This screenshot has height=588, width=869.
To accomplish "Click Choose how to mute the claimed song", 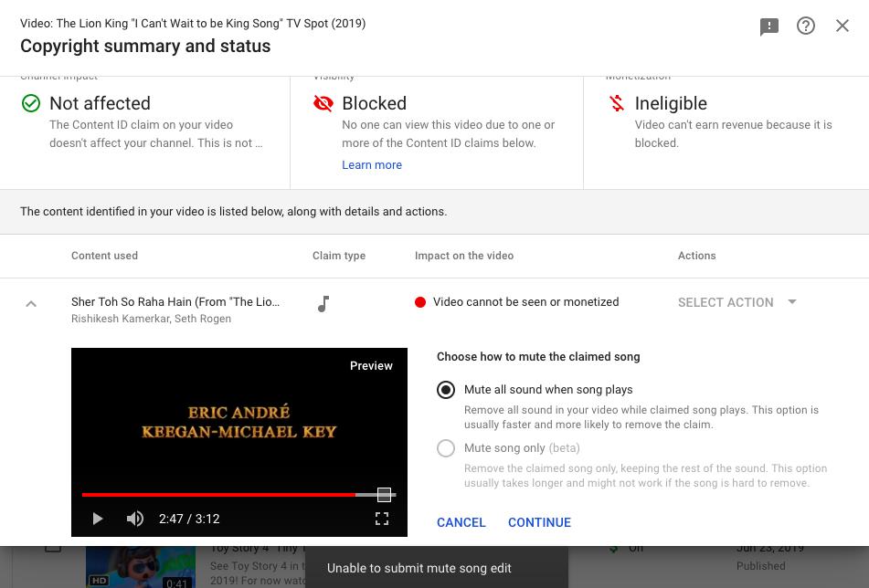I will click(538, 357).
